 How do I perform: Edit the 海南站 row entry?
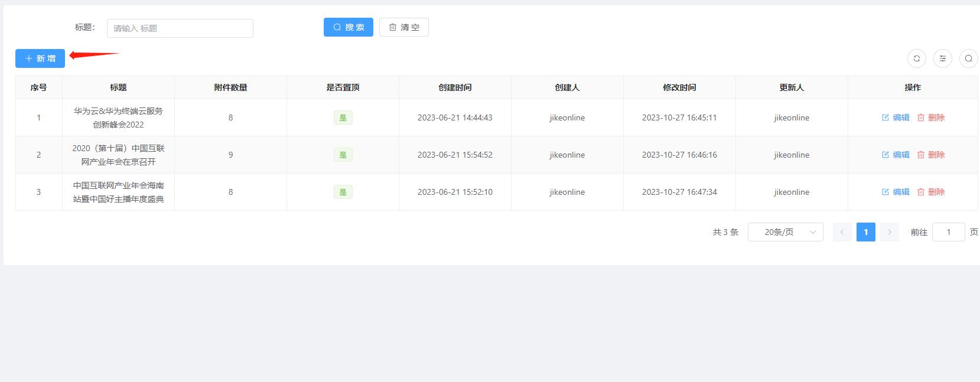tap(896, 192)
